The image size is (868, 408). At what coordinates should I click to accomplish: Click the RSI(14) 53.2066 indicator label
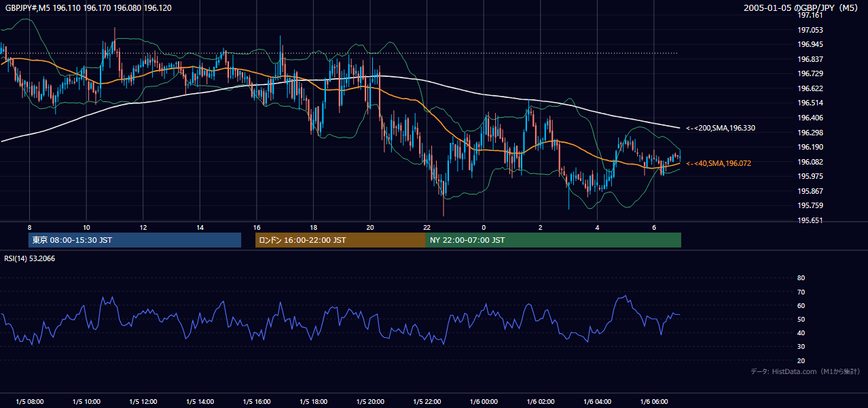[30, 258]
